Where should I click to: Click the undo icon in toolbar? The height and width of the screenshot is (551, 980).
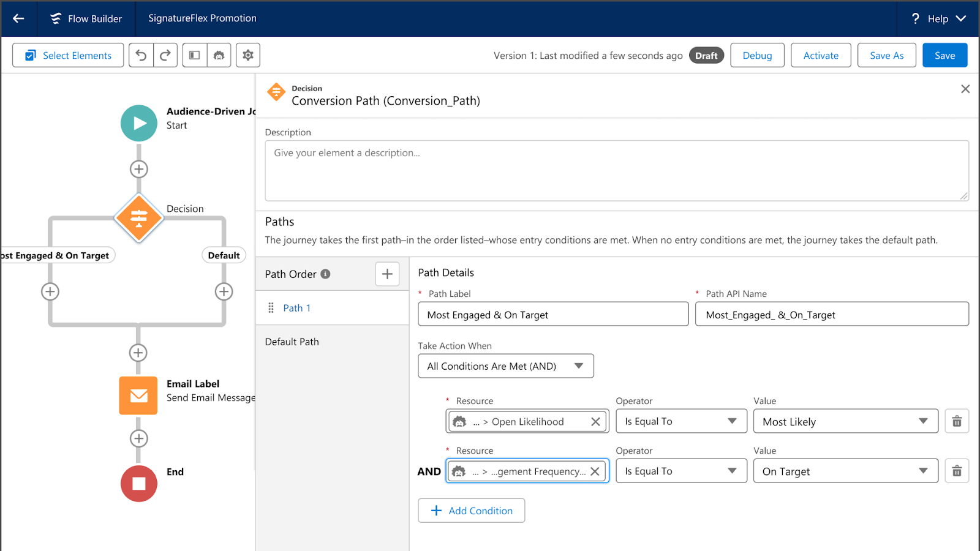[141, 55]
